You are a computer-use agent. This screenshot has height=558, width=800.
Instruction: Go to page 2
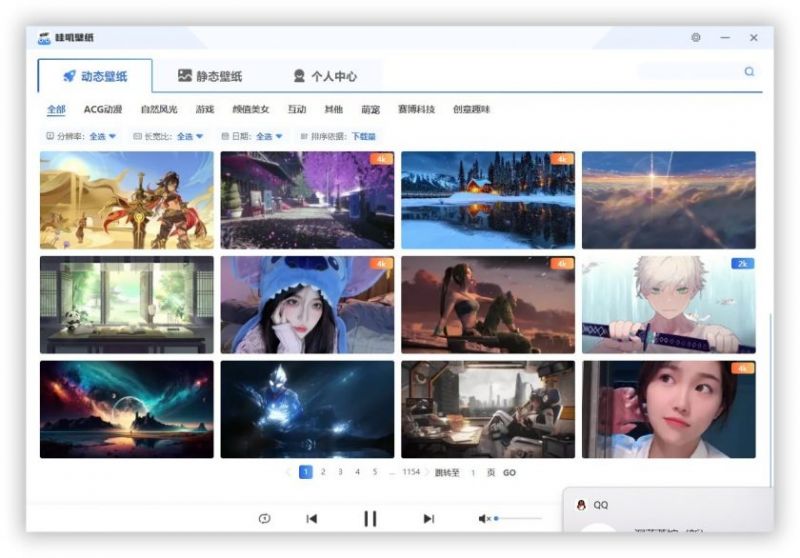pos(323,472)
